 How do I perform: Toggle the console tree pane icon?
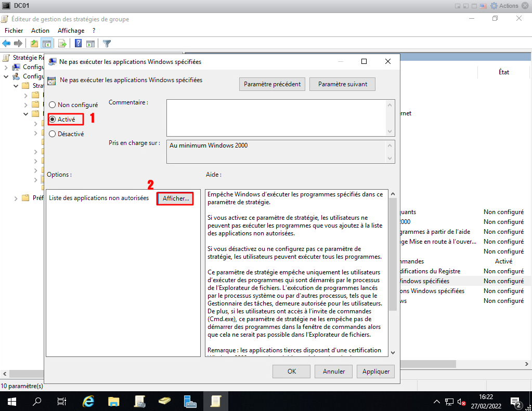point(47,44)
